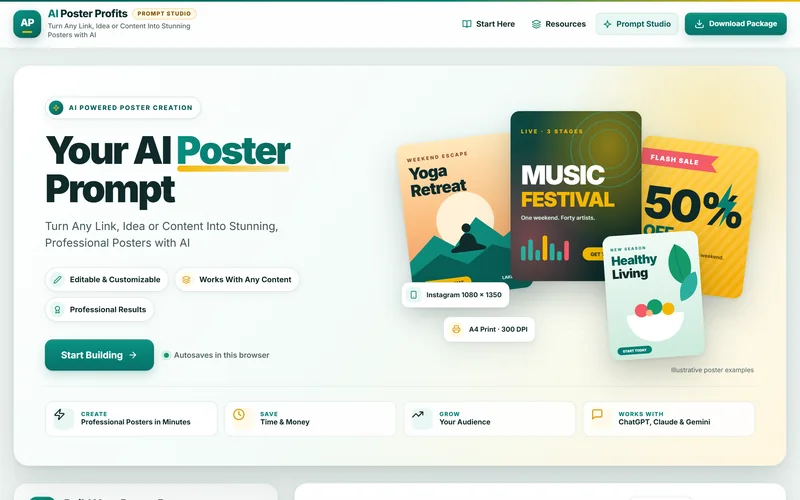Click chat bubble icon in Works With card

tap(597, 414)
